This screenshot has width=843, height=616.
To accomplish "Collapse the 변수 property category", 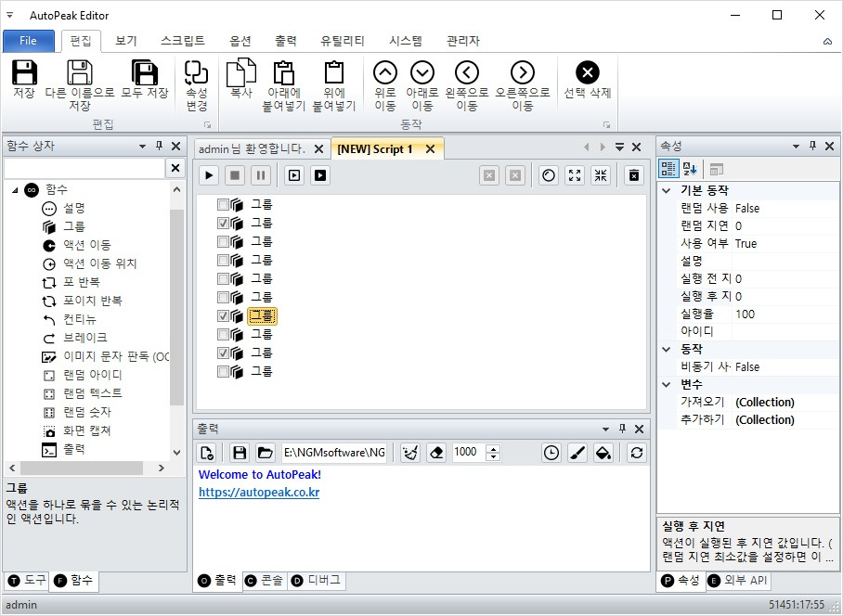I will pos(666,384).
